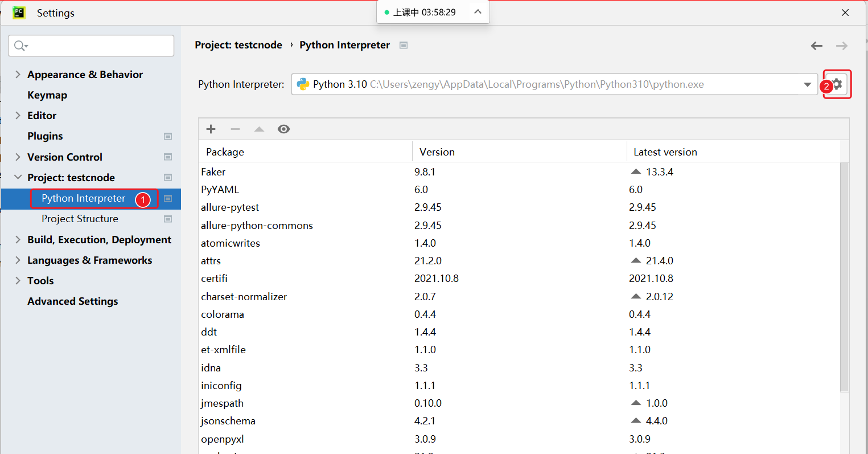This screenshot has width=868, height=454.
Task: Select the ddt package row
Action: tap(519, 332)
